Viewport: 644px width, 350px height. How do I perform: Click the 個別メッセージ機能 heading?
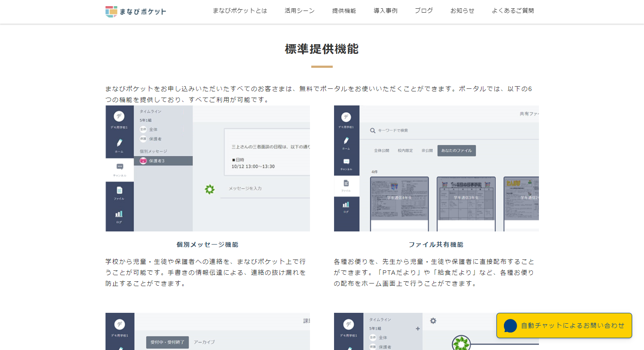coord(208,245)
